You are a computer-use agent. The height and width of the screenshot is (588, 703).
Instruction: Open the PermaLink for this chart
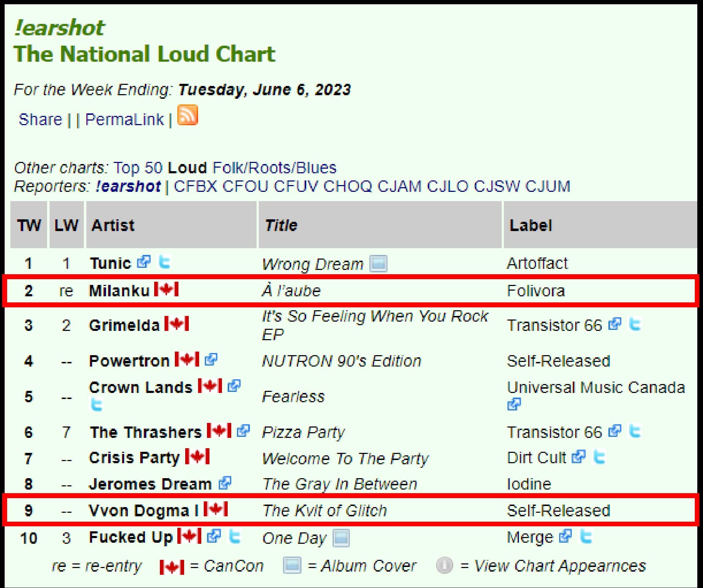pos(124,119)
